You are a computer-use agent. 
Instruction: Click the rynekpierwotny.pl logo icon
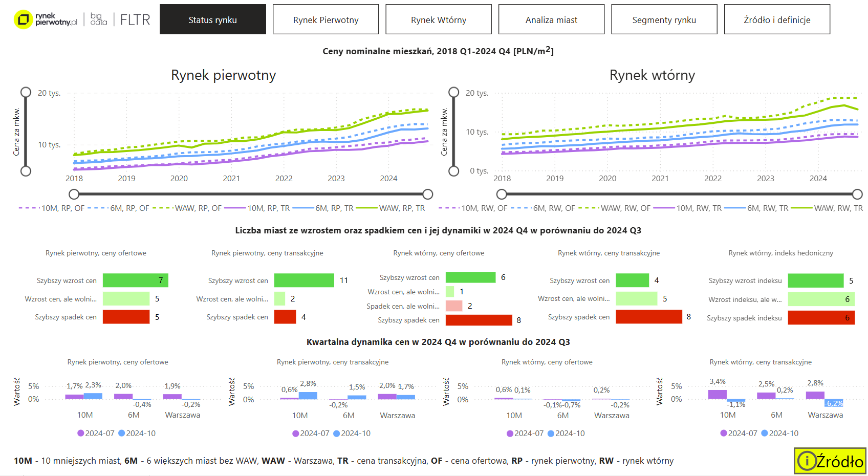point(23,19)
